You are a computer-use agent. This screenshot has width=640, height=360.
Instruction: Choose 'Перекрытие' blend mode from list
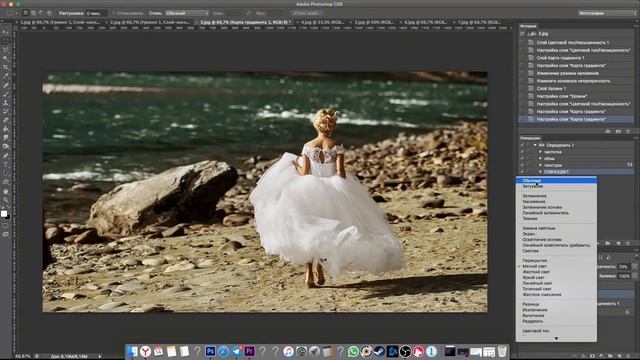click(534, 260)
